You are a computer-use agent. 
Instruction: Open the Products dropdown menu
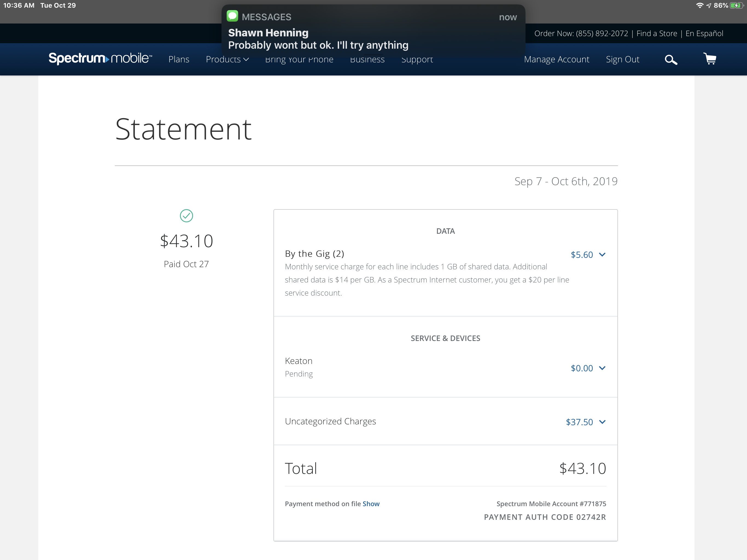tap(227, 59)
